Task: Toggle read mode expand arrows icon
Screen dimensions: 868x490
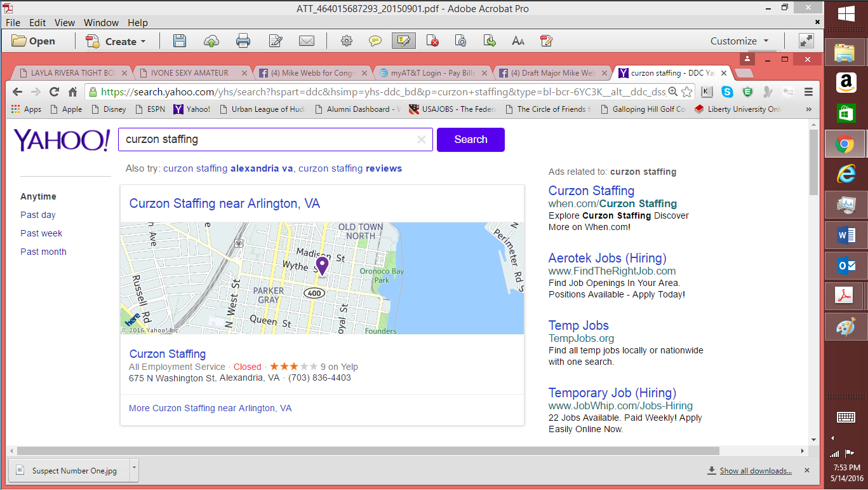Action: click(806, 41)
